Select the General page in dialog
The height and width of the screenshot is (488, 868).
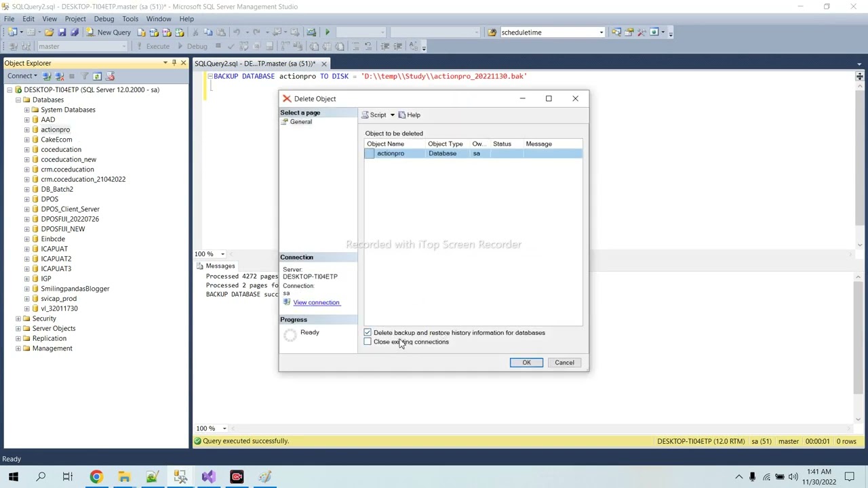coord(300,122)
